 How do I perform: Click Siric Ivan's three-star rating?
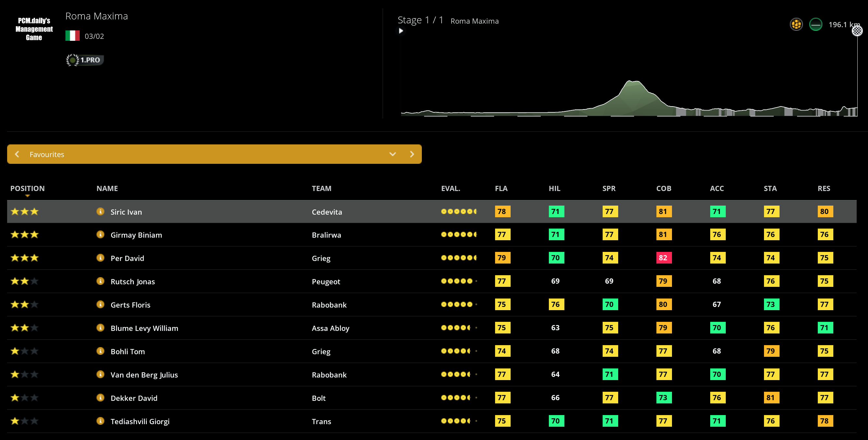25,211
